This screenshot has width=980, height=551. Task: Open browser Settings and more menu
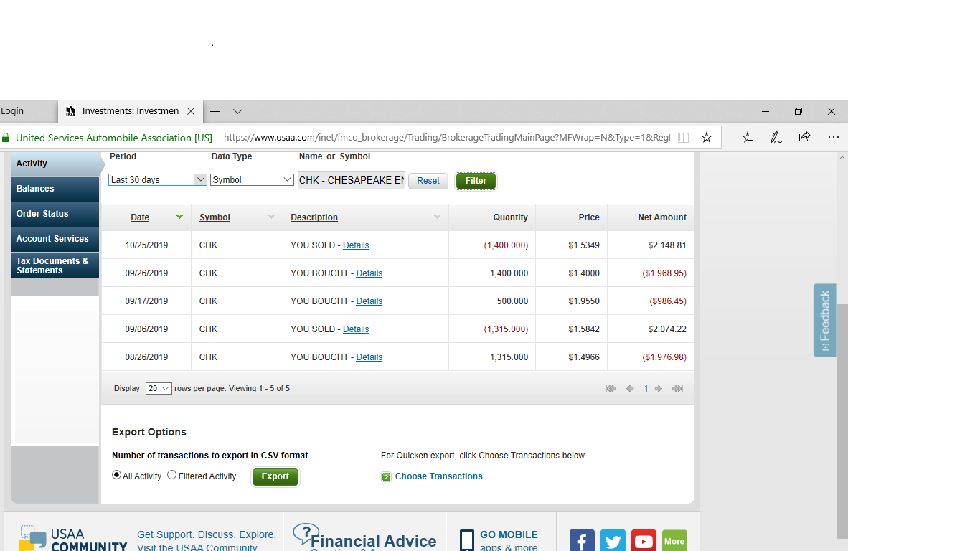pos(833,137)
